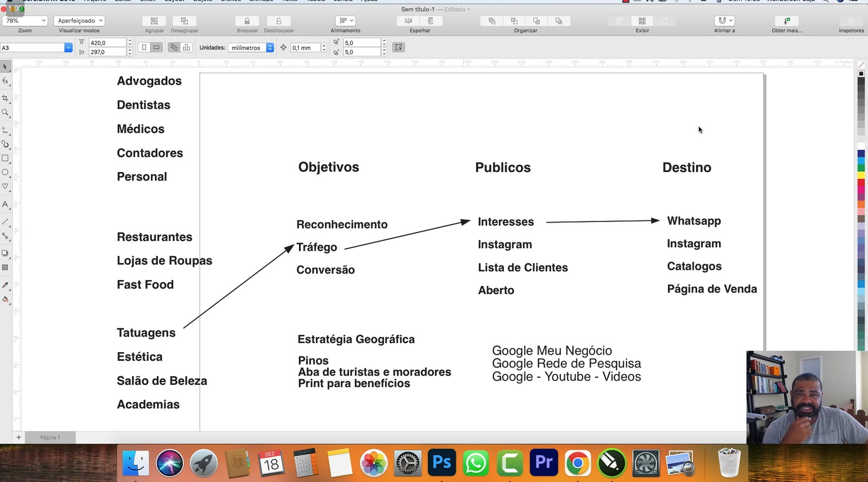
Task: Select the Transparency checkerboard tool
Action: [x=5, y=267]
